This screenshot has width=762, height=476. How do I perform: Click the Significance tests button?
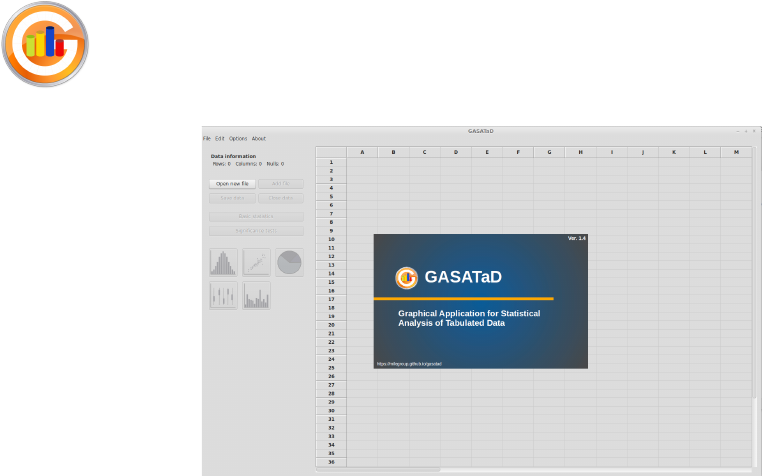point(257,231)
